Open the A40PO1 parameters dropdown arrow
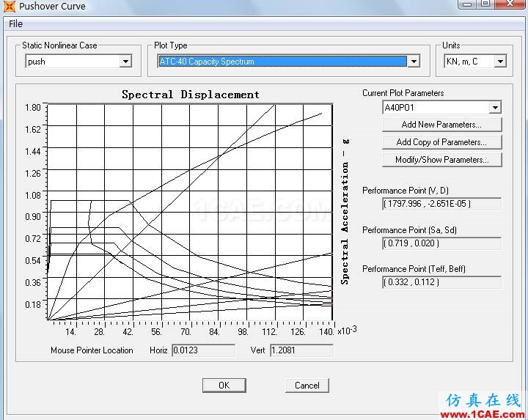 [x=495, y=108]
